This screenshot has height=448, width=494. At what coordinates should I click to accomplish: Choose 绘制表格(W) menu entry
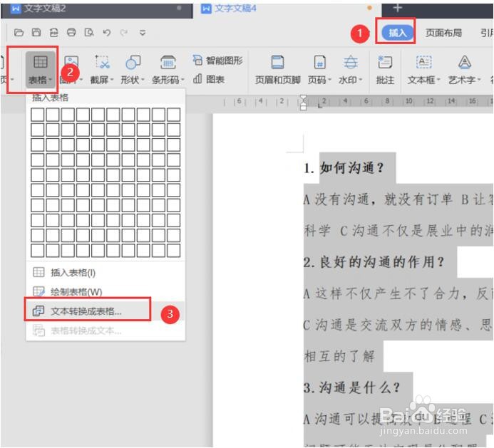click(x=106, y=292)
